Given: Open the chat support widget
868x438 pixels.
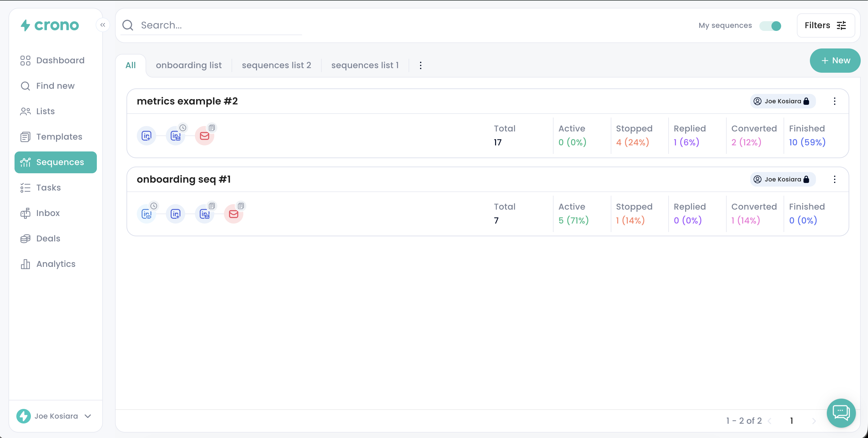Looking at the screenshot, I should point(841,413).
